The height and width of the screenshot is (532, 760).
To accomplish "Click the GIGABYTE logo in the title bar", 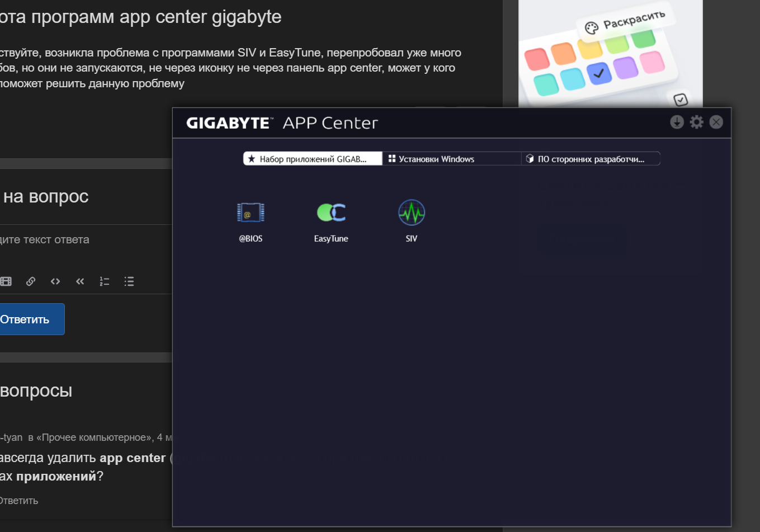I will pos(229,123).
